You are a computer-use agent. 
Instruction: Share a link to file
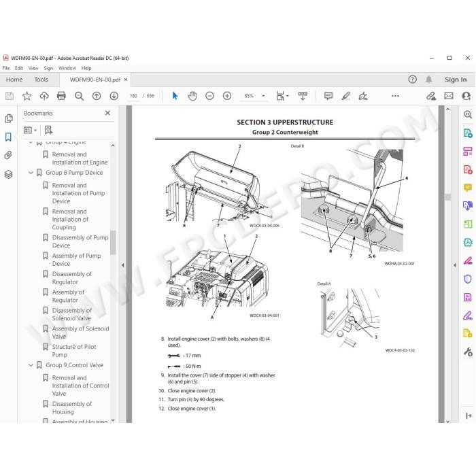[431, 96]
